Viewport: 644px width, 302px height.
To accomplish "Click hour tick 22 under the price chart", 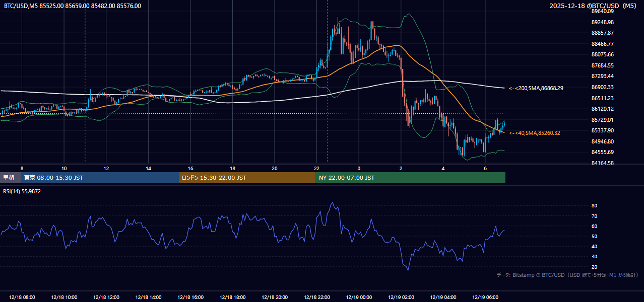I will point(316,168).
